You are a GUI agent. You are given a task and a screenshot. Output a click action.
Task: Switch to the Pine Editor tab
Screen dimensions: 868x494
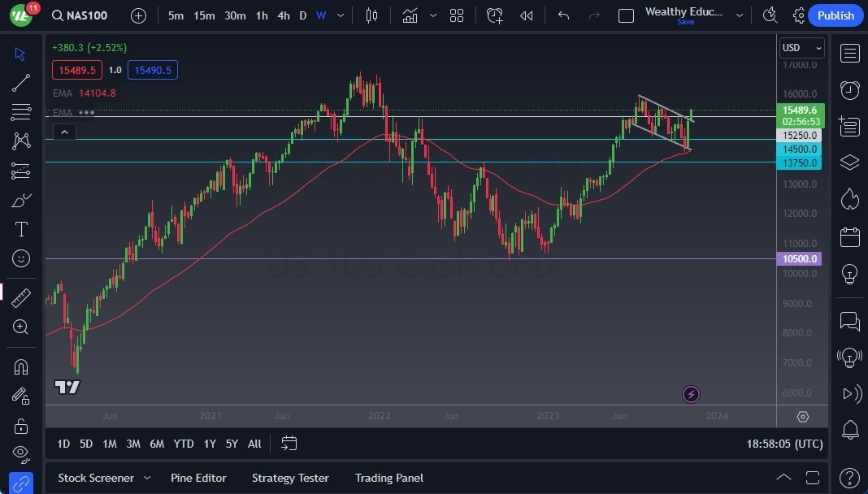click(x=198, y=478)
